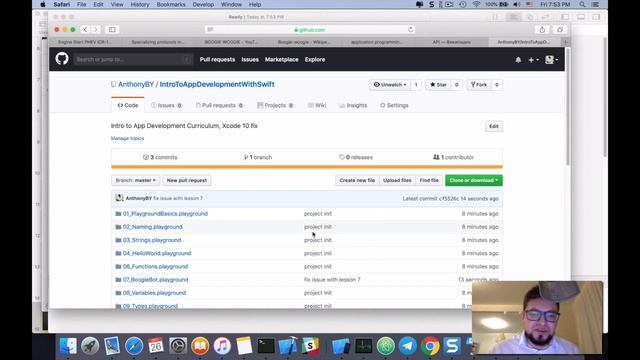
Task: Open 07_BoogieBot.playground folder
Action: pyautogui.click(x=155, y=280)
